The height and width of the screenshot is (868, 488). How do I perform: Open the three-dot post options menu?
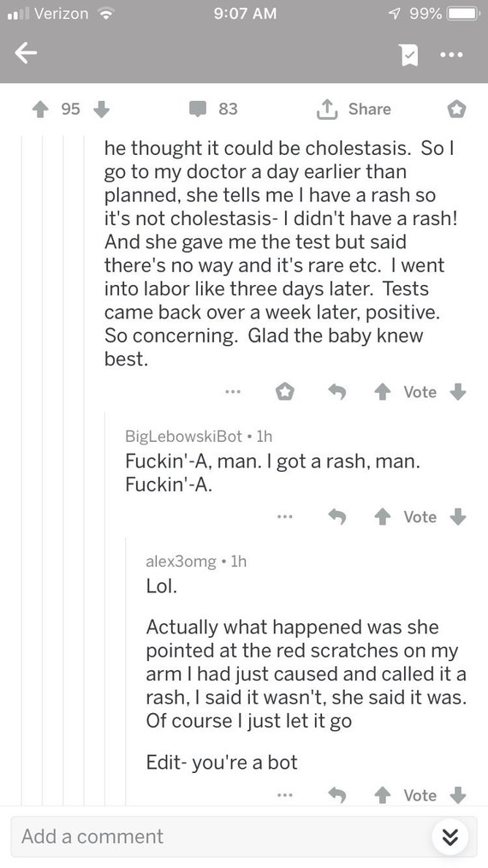point(451,55)
